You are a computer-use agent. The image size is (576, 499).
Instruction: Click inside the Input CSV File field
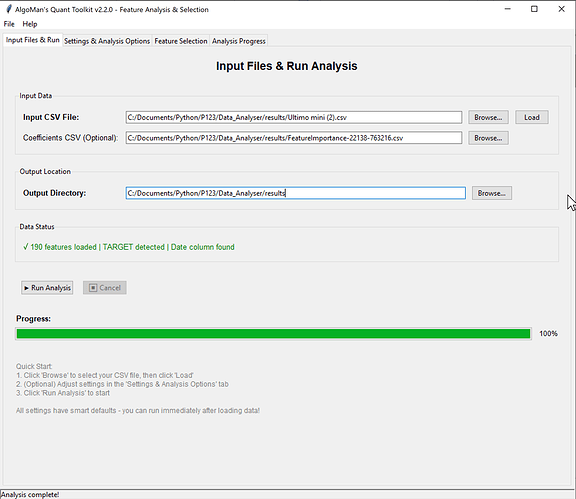294,117
